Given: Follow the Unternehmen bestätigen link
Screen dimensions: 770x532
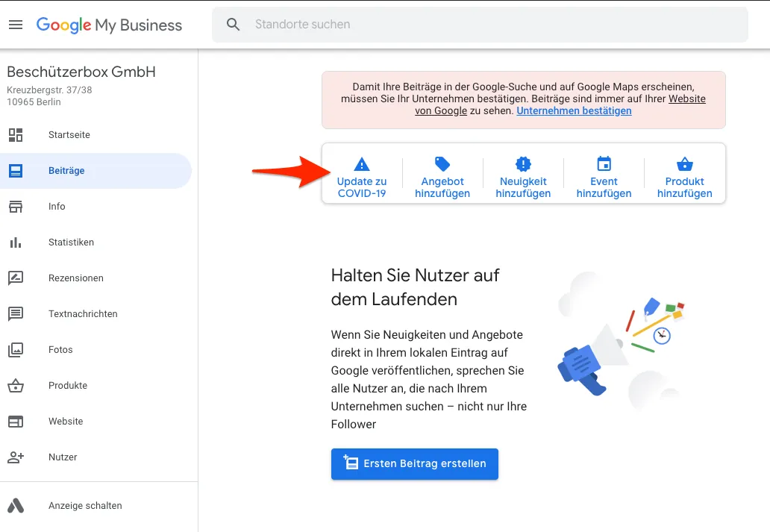Looking at the screenshot, I should click(x=574, y=111).
